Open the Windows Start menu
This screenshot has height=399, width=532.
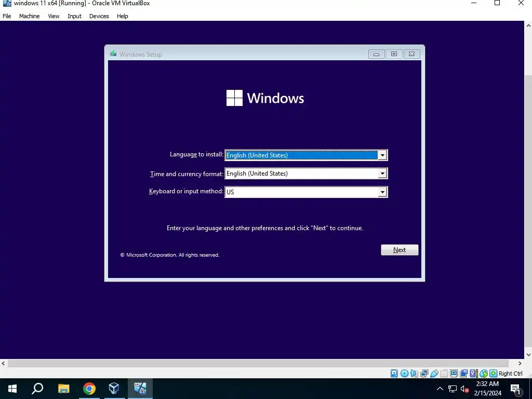(x=12, y=389)
